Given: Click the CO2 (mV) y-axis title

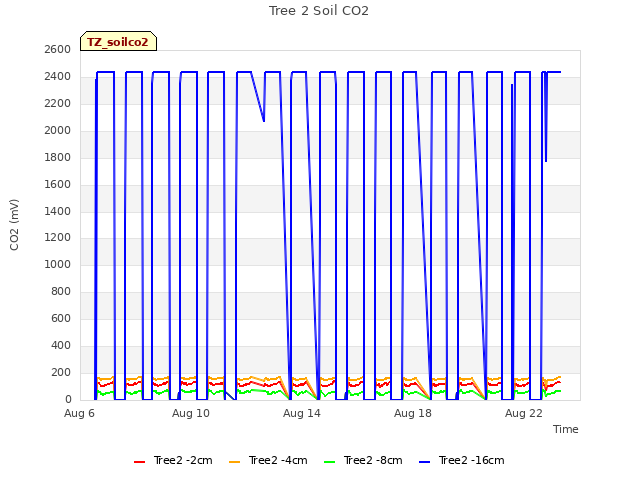Looking at the screenshot, I should (14, 224).
